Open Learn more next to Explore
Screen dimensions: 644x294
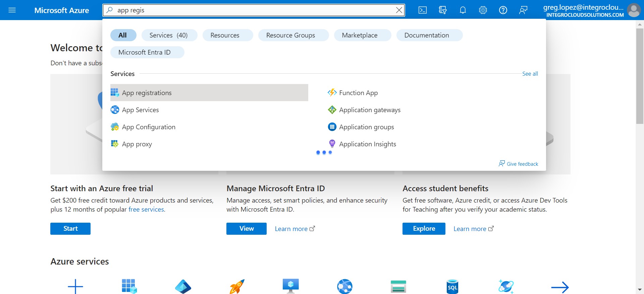click(x=474, y=229)
